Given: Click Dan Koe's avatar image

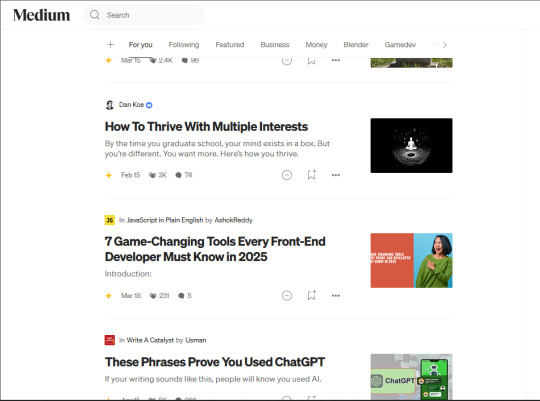Looking at the screenshot, I should [x=110, y=105].
